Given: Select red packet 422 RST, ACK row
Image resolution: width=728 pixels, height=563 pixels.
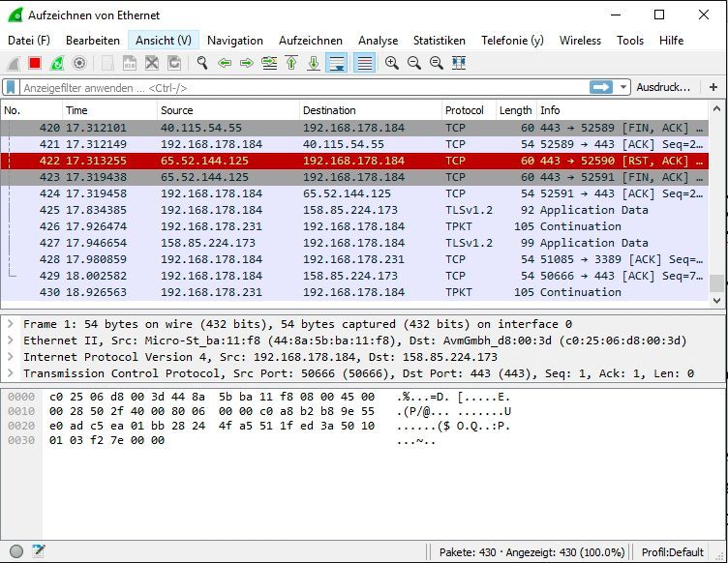Looking at the screenshot, I should point(354,161).
